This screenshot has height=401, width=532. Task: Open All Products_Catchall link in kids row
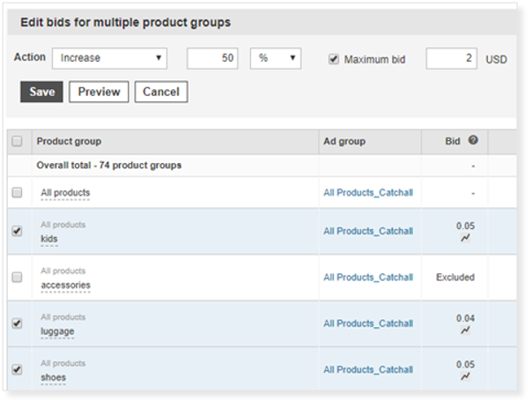pyautogui.click(x=367, y=232)
